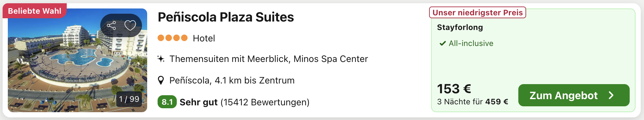Screen dimensions: 644x120
Task: Open the Peñiscola Plaza Suites title link
Action: point(226,17)
